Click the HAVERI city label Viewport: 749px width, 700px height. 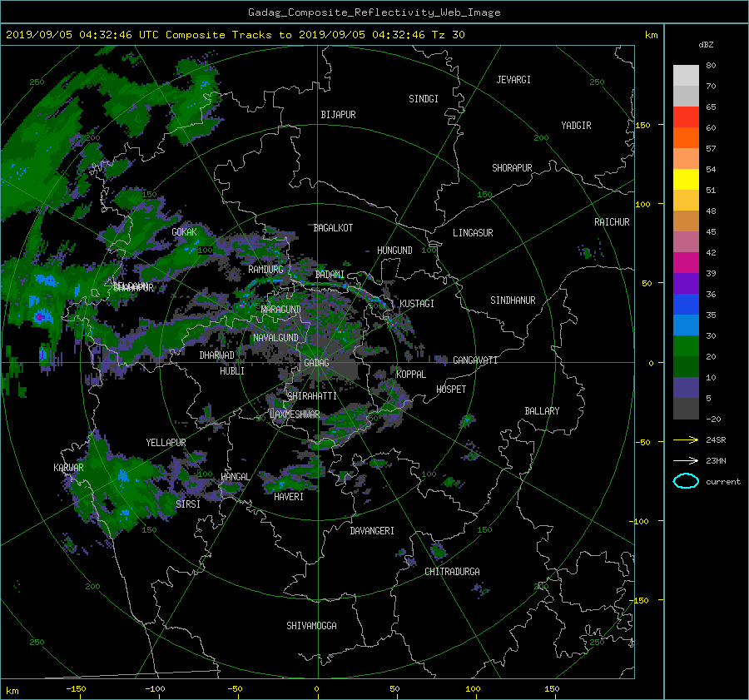(x=289, y=497)
